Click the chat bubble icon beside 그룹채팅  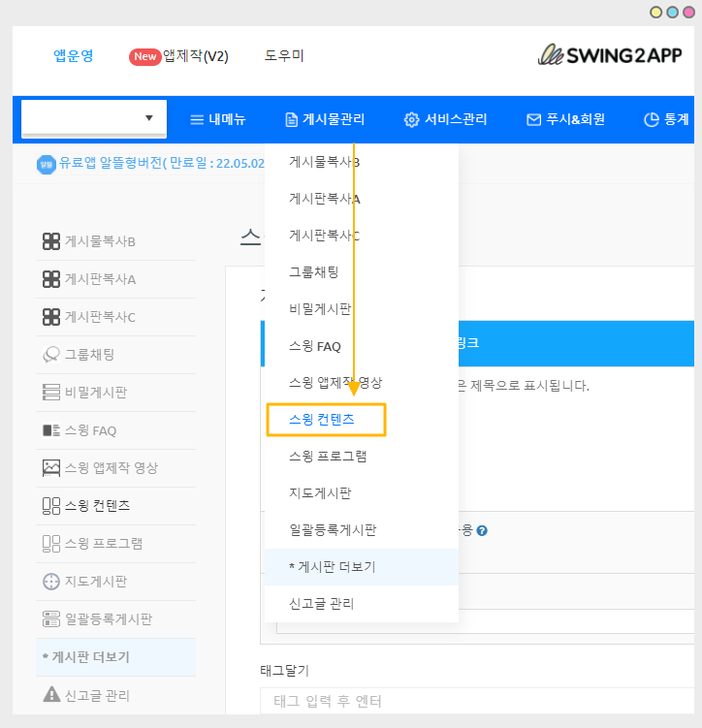[x=51, y=355]
